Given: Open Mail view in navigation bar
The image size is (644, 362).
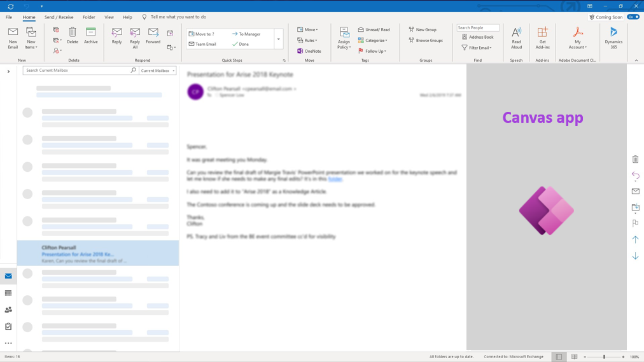Looking at the screenshot, I should (8, 276).
